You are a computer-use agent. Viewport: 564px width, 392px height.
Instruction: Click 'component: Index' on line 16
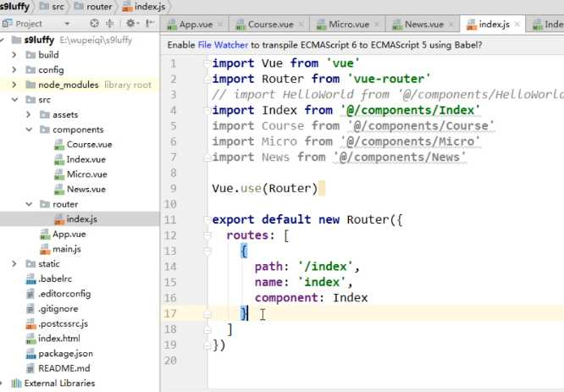311,298
